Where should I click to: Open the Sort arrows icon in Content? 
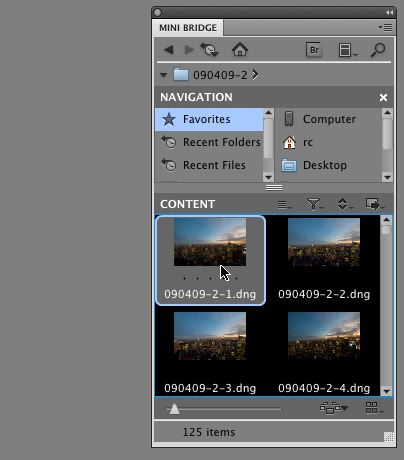344,204
